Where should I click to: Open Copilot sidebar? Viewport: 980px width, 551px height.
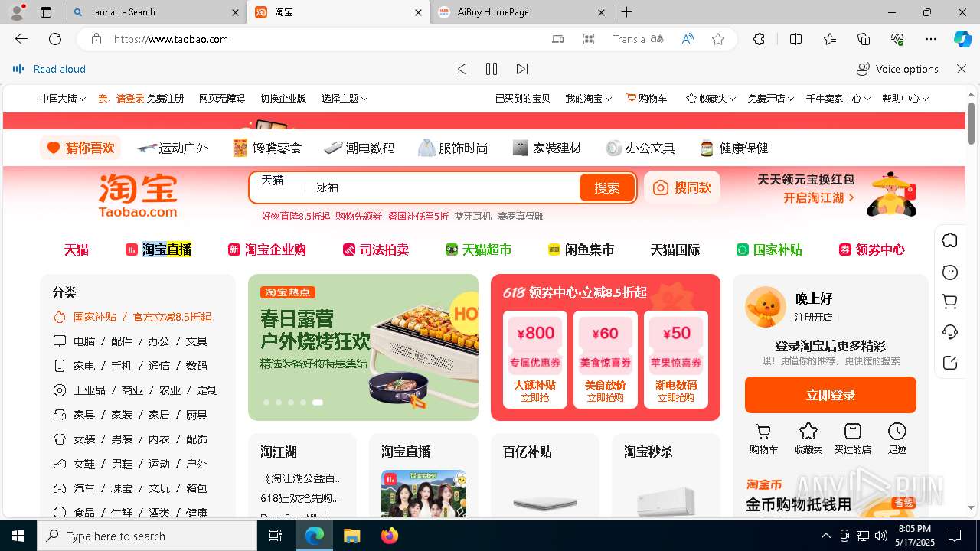click(x=962, y=39)
